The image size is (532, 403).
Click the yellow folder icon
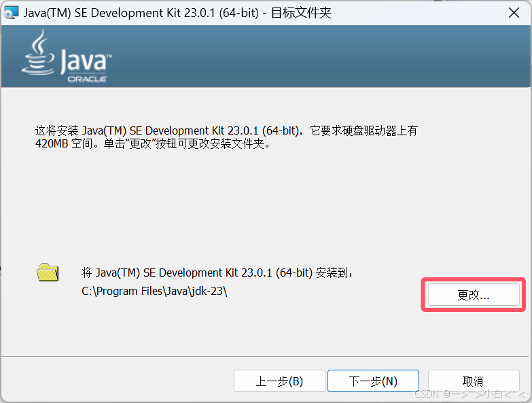pyautogui.click(x=48, y=272)
